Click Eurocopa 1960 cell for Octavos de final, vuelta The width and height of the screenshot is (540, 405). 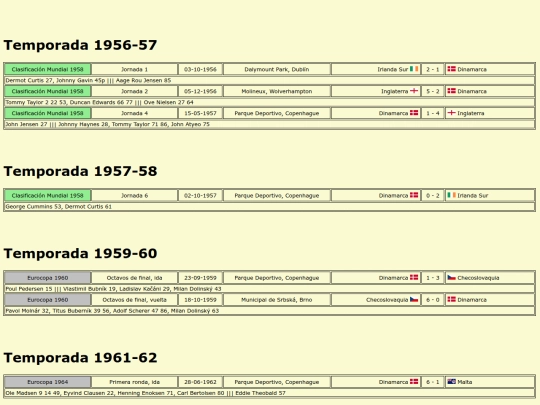[48, 300]
